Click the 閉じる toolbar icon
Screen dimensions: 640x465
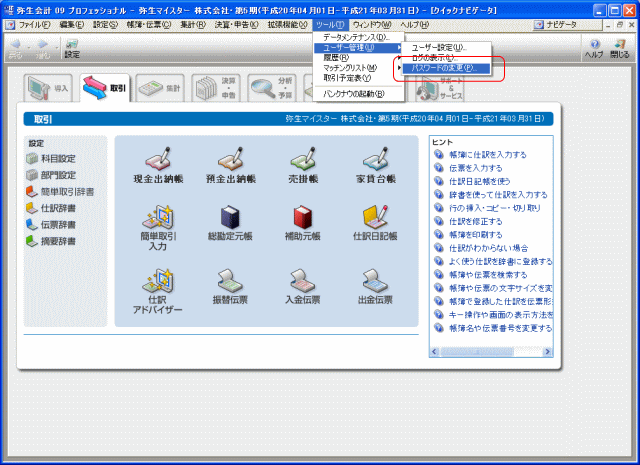(x=620, y=49)
